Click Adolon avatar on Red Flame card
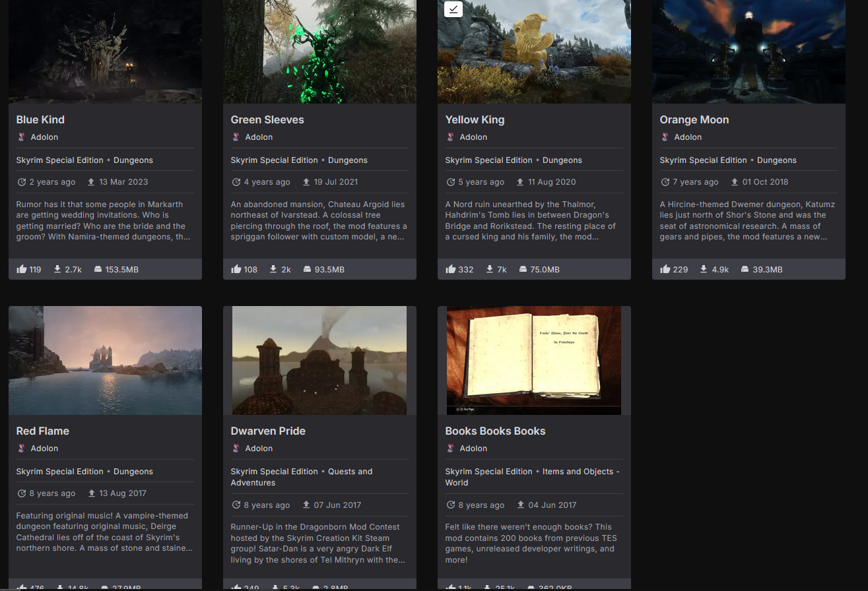Image resolution: width=868 pixels, height=591 pixels. pos(21,449)
